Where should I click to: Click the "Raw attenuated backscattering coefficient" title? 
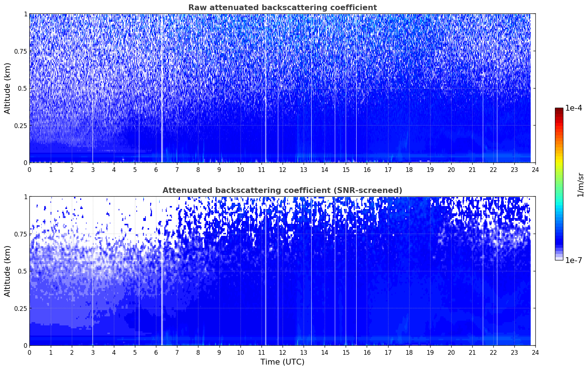282,8
